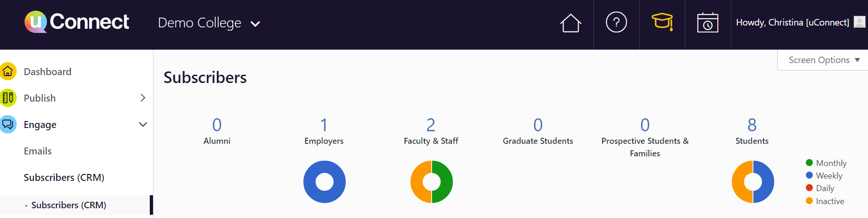Click the Faculty & Staff count link
Screen dimensions: 868x218
[431, 125]
